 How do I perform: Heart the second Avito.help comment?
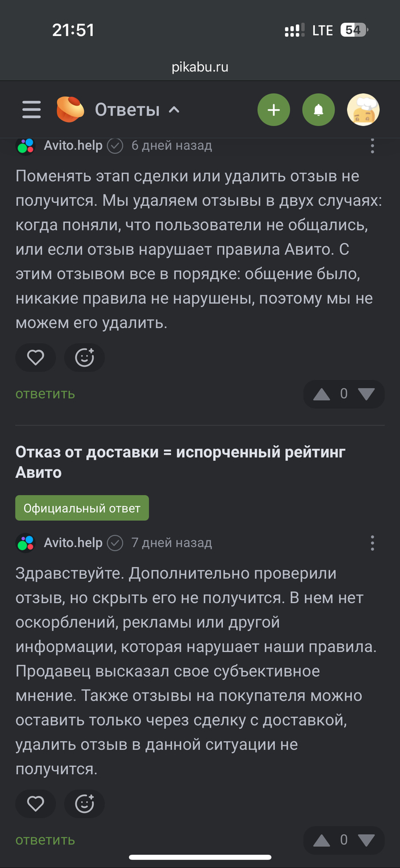35,804
